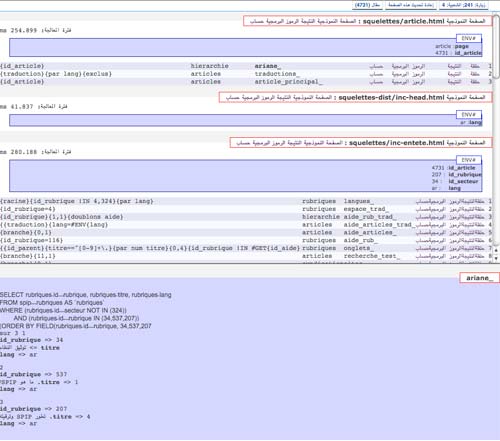
Task: Click النتيجة link in the article_principal_ row
Action: pos(454,82)
